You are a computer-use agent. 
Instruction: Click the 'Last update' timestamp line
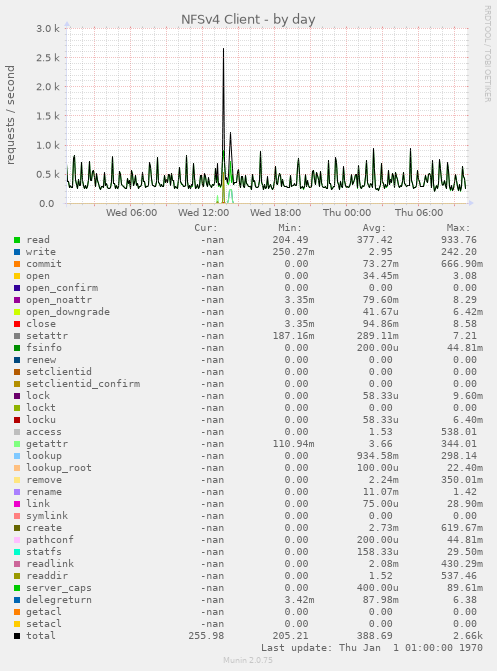tap(372, 648)
